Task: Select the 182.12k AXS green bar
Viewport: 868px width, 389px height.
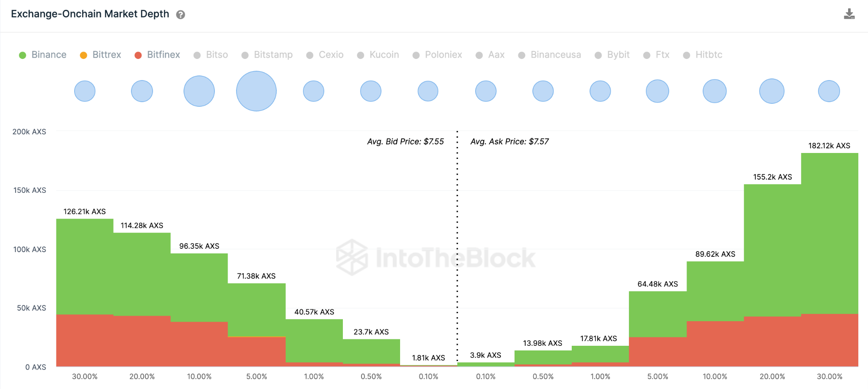Action: coord(829,233)
